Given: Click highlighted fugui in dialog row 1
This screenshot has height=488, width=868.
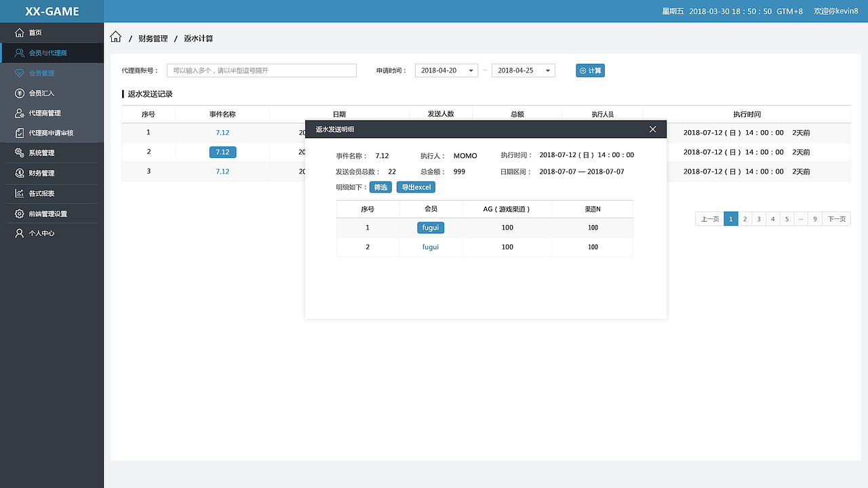Looking at the screenshot, I should [431, 228].
